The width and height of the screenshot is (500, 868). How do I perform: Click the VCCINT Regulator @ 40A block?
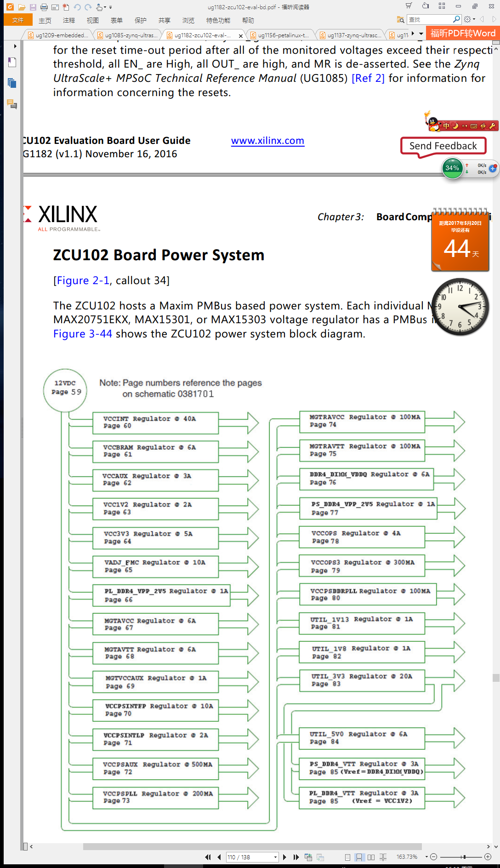[155, 423]
